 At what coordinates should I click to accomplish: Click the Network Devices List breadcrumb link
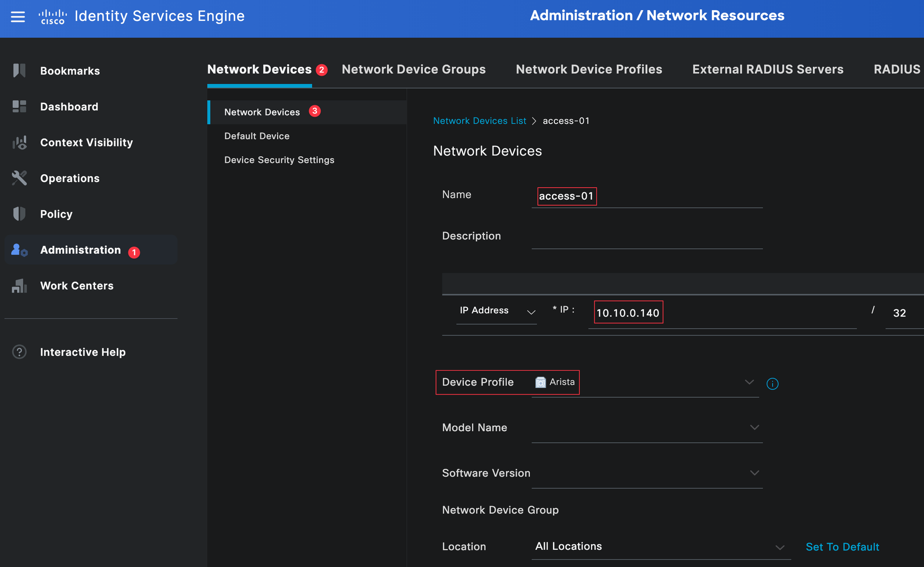tap(480, 121)
